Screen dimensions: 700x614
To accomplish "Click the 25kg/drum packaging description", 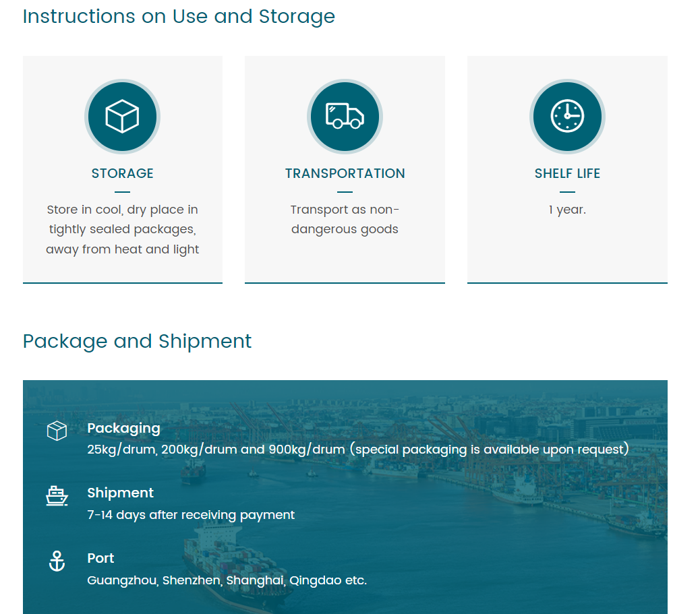I will [x=357, y=450].
